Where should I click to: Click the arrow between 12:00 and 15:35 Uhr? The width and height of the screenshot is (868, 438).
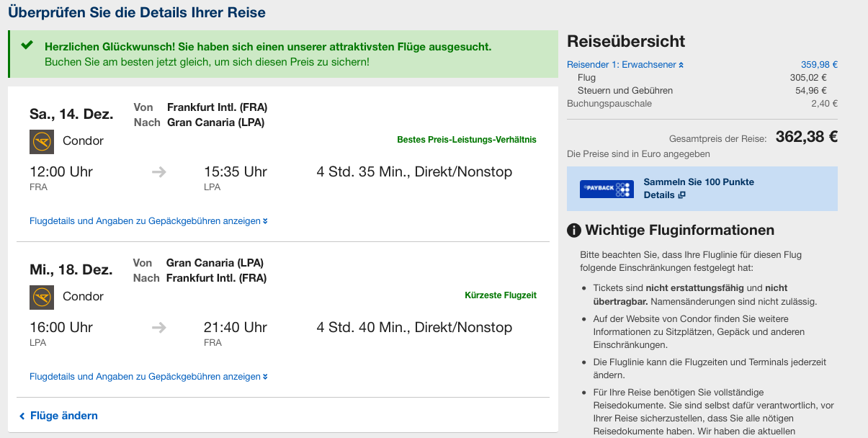pos(159,172)
